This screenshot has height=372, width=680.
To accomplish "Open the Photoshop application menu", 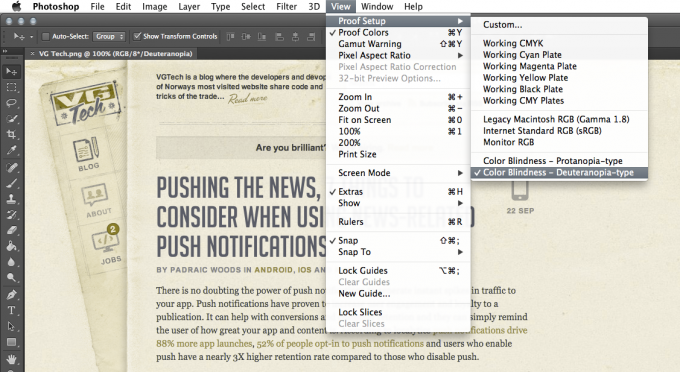I will pyautogui.click(x=56, y=7).
